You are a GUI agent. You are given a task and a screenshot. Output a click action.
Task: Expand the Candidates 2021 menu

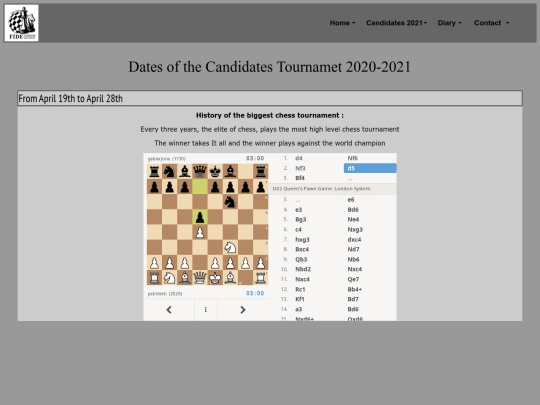(396, 23)
